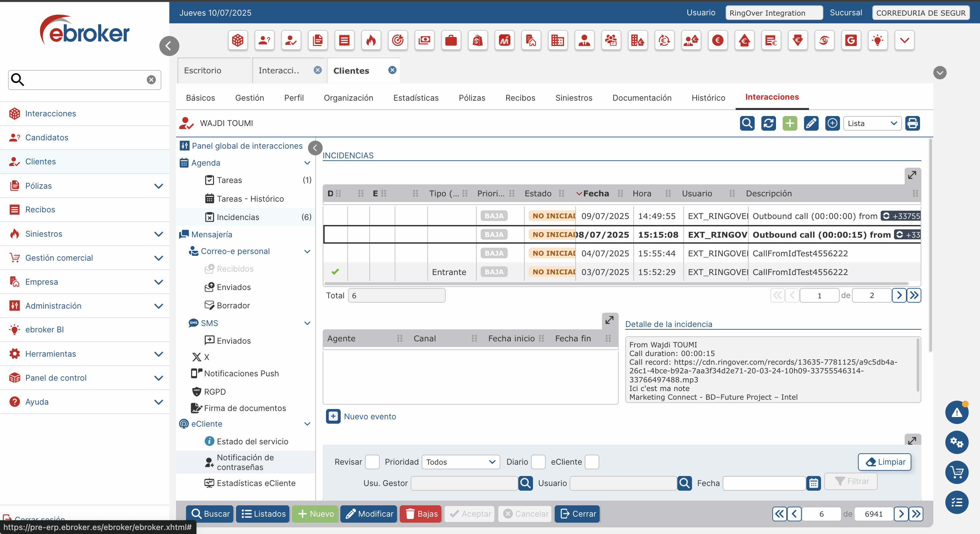Sort incidencias by Fecha column header
The image size is (980, 534).
(596, 194)
